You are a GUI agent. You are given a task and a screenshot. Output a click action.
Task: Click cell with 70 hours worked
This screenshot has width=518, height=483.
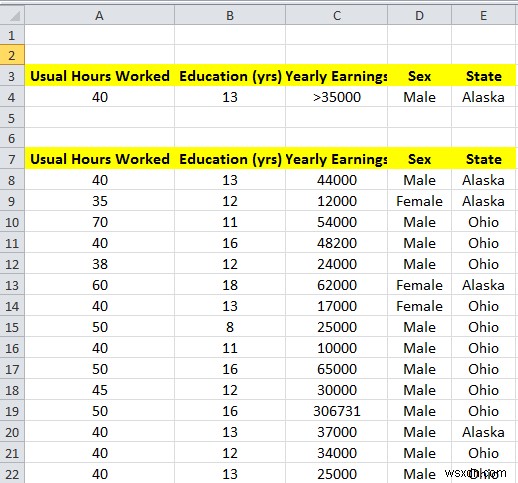(99, 222)
